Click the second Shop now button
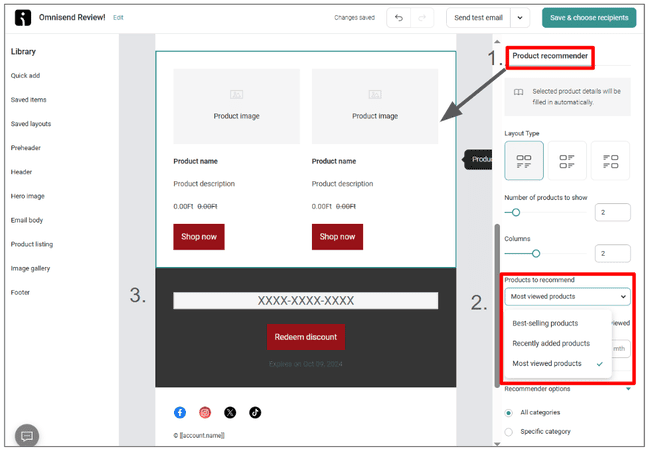The width and height of the screenshot is (650, 453). click(x=337, y=237)
